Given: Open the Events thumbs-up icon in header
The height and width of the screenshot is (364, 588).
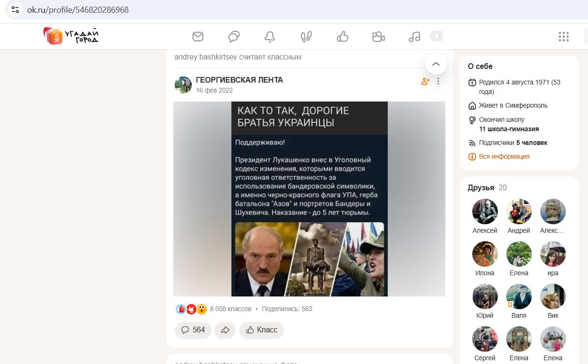Looking at the screenshot, I should [342, 36].
